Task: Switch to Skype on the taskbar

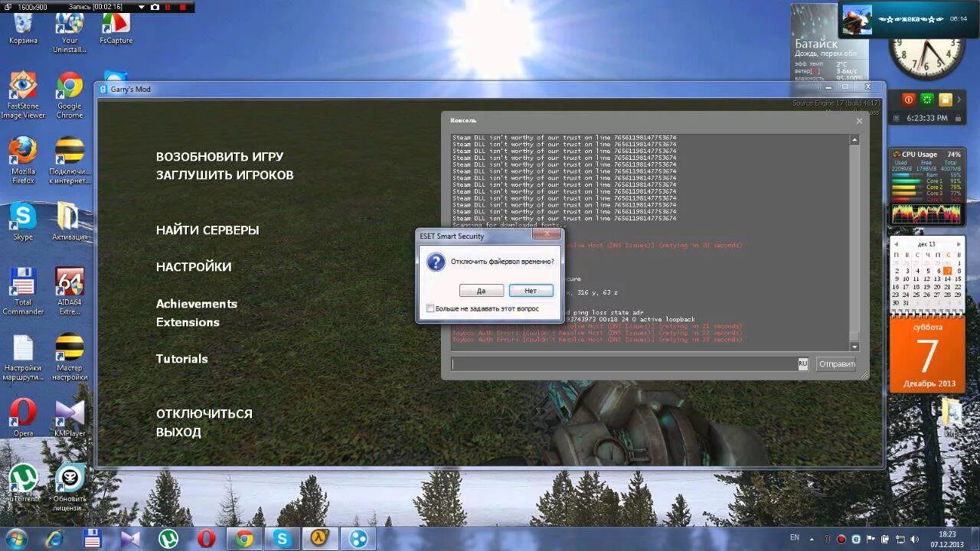Action: [x=283, y=539]
